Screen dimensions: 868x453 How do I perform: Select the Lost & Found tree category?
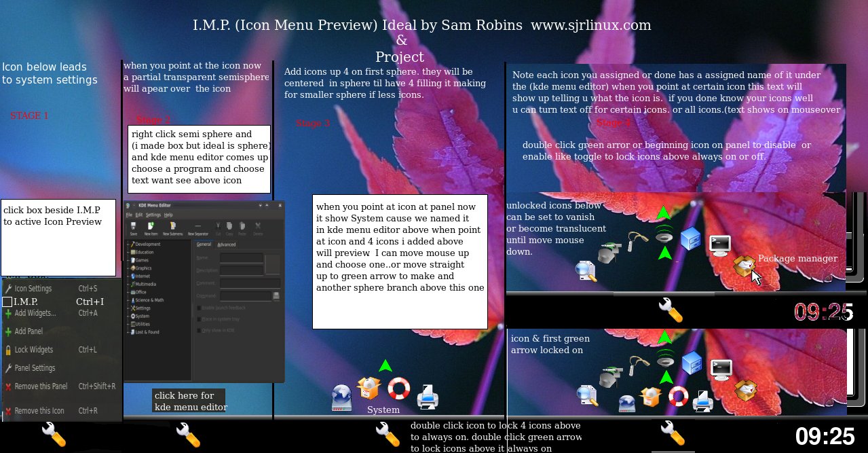[145, 332]
